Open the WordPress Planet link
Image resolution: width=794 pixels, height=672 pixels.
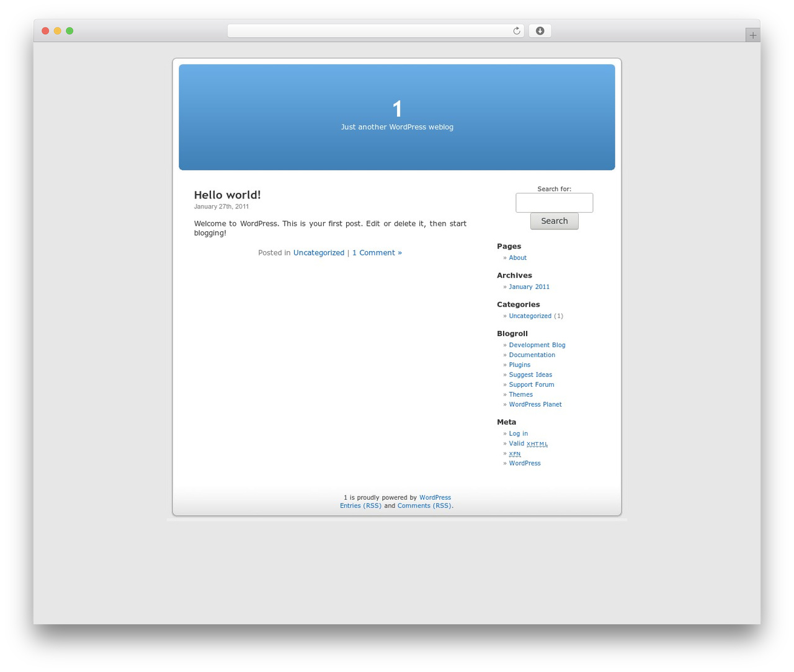coord(535,405)
